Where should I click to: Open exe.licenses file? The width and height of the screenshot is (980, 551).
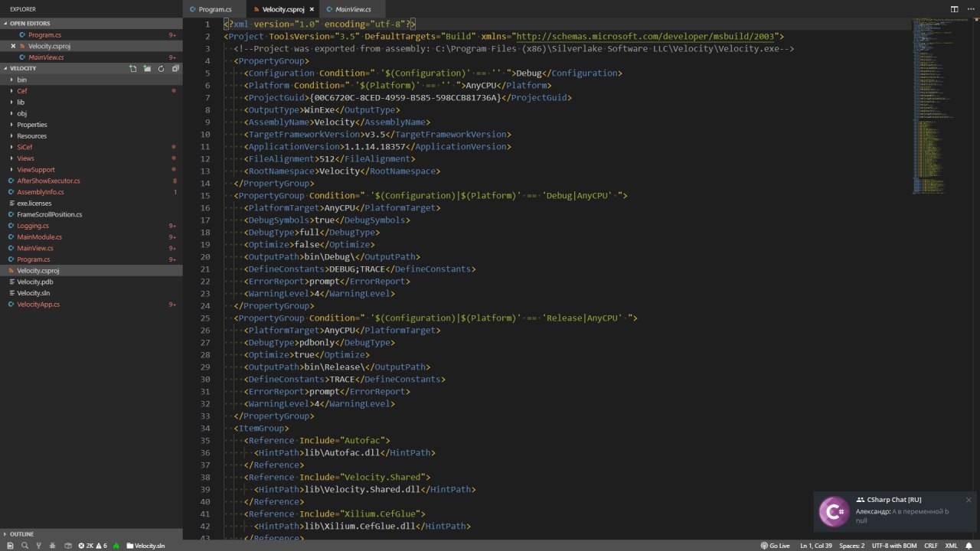(91, 203)
